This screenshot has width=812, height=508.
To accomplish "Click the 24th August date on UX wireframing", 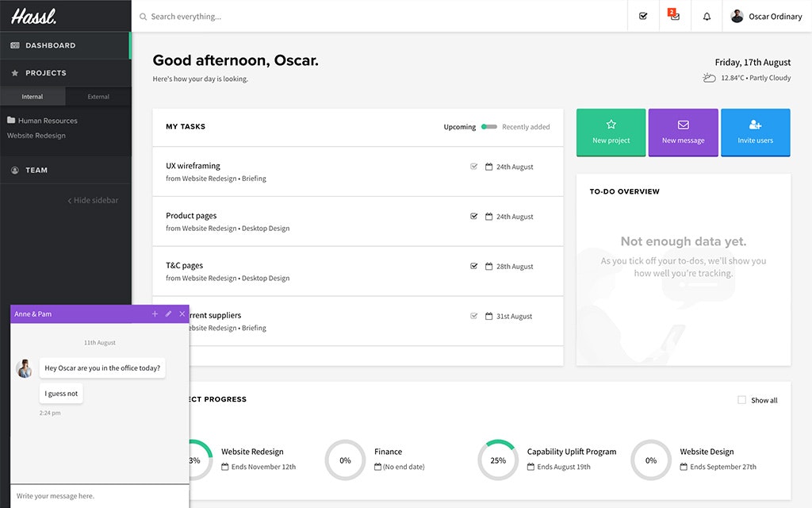I will [515, 167].
